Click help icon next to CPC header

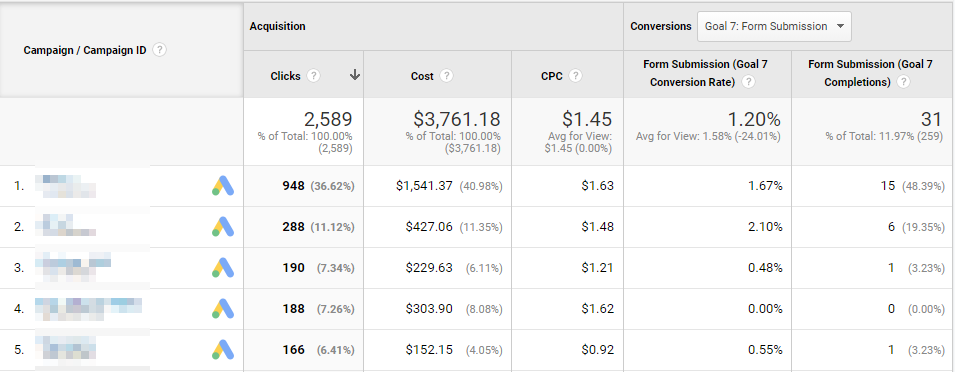575,75
